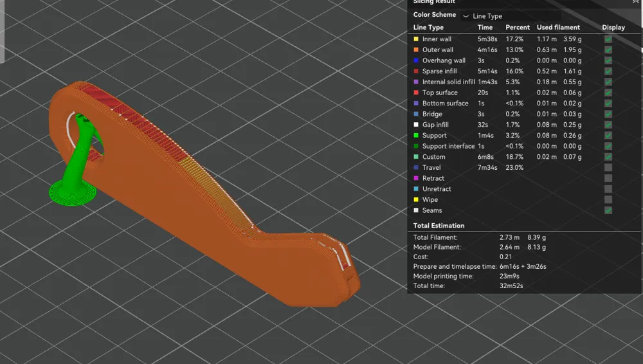
Task: Toggle Inner wall display checkbox
Action: 608,39
